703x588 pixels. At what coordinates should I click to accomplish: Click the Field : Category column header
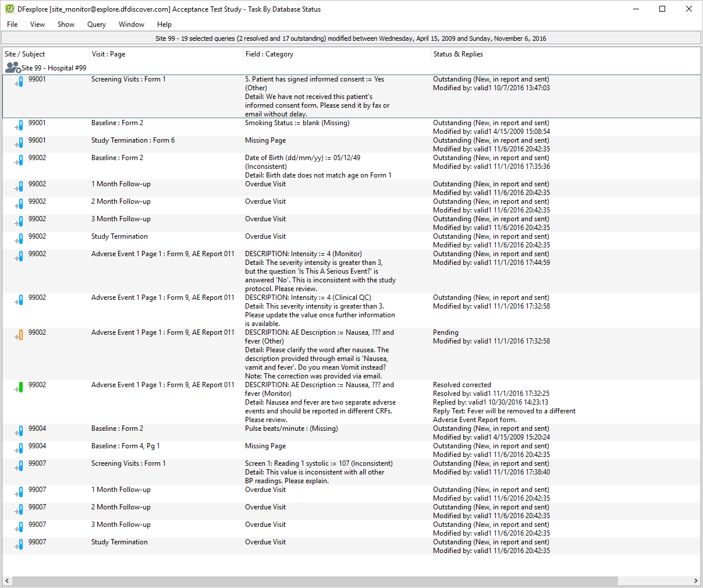click(x=269, y=54)
